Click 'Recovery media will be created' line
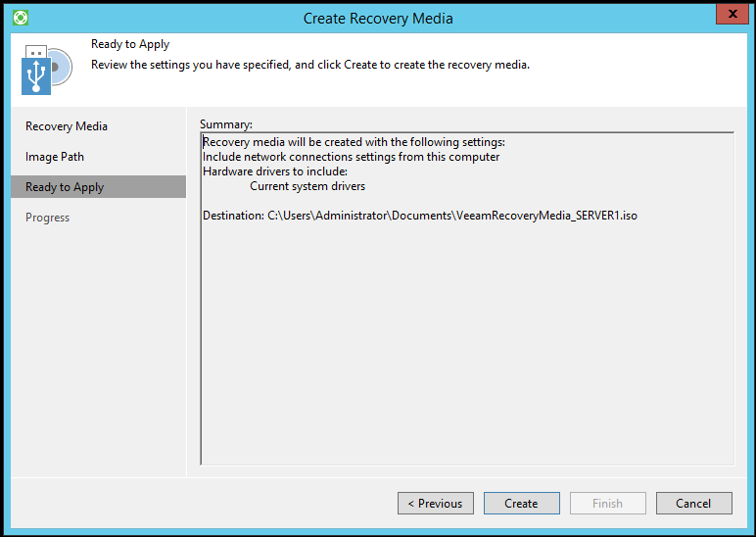Screen dimensions: 756x537 [x=354, y=142]
